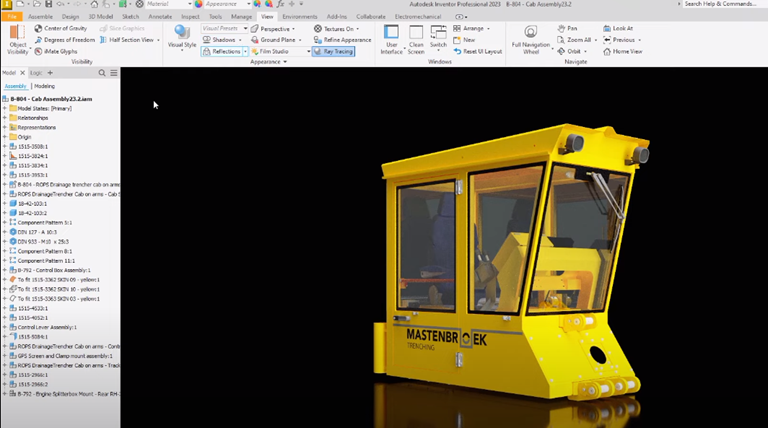This screenshot has height=428, width=768.
Task: Open the Logic browser tab
Action: [x=36, y=73]
